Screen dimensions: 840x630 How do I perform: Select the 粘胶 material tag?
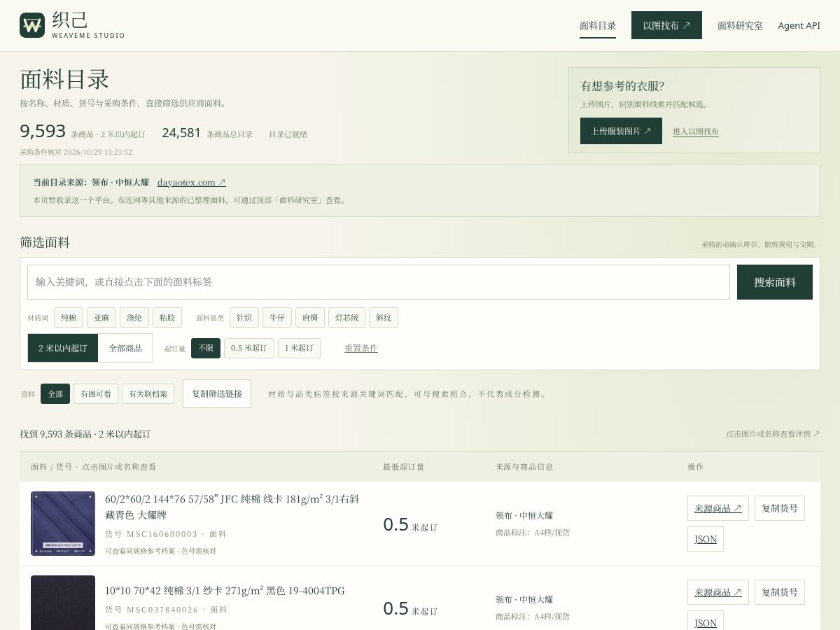pos(167,318)
